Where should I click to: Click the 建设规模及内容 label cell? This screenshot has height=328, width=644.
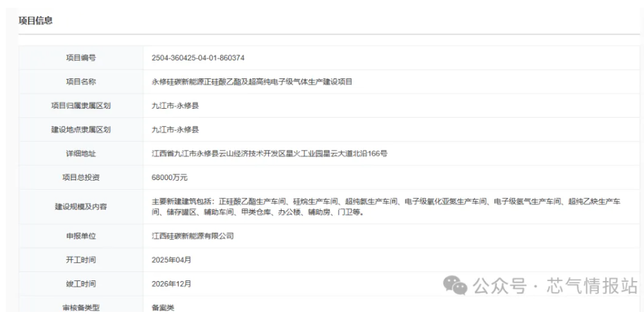[81, 206]
